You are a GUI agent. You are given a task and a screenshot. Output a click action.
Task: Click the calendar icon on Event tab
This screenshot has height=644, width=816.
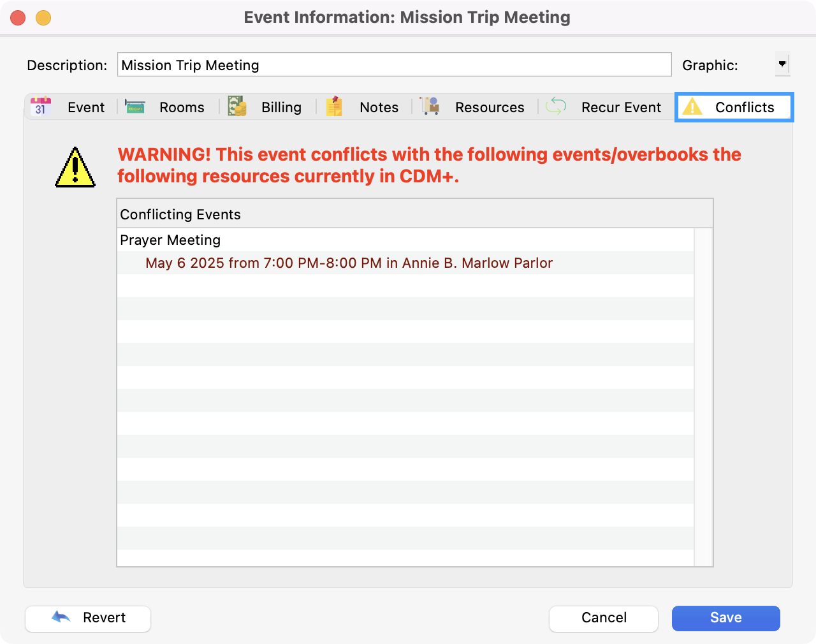[x=41, y=106]
